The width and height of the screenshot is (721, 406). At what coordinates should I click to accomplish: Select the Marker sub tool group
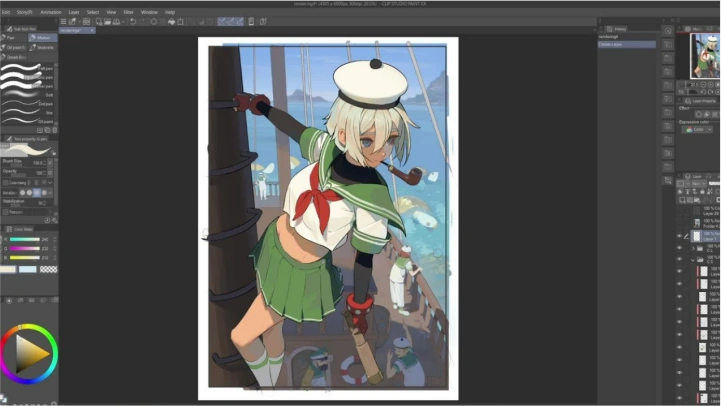pyautogui.click(x=42, y=38)
